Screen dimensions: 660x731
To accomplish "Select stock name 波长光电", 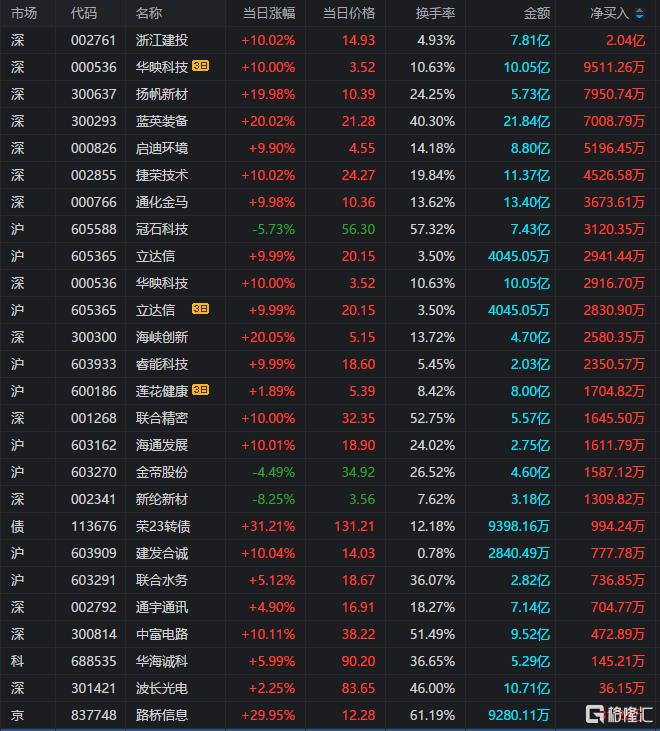I will point(162,689).
